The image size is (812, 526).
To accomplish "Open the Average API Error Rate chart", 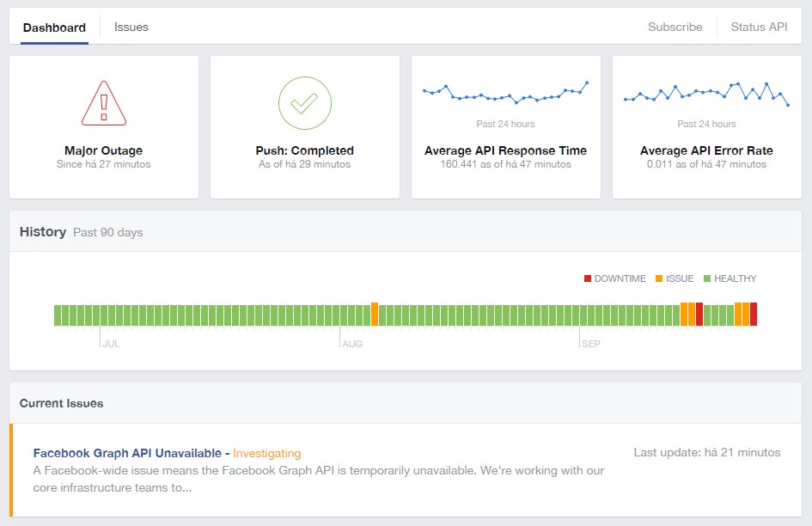I will point(706,94).
